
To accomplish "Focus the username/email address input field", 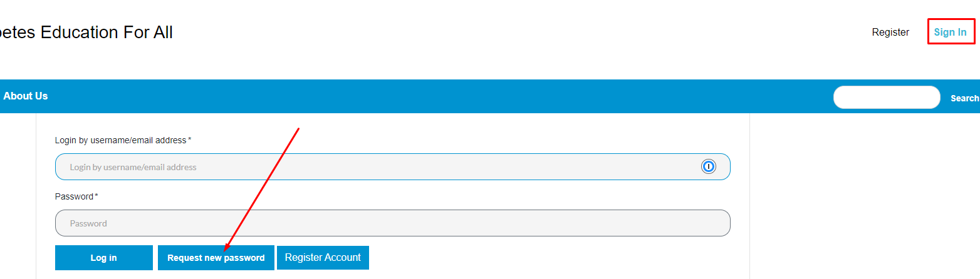I will (x=376, y=167).
